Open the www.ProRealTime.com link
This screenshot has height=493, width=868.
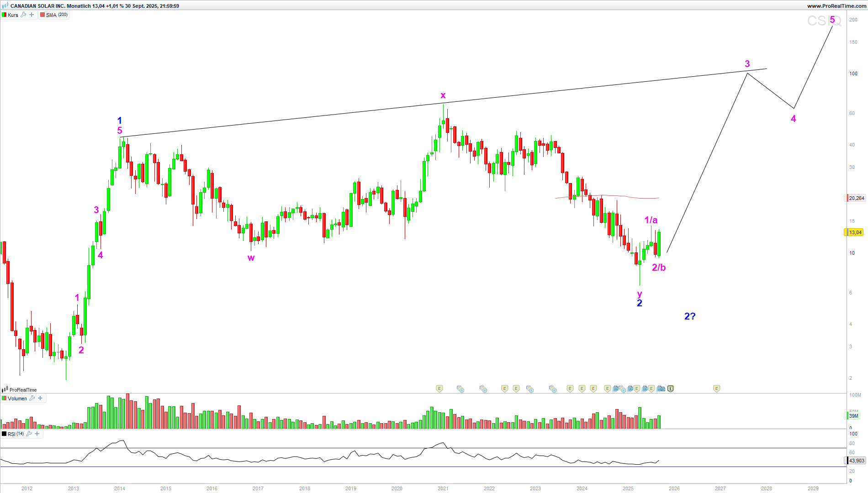836,6
